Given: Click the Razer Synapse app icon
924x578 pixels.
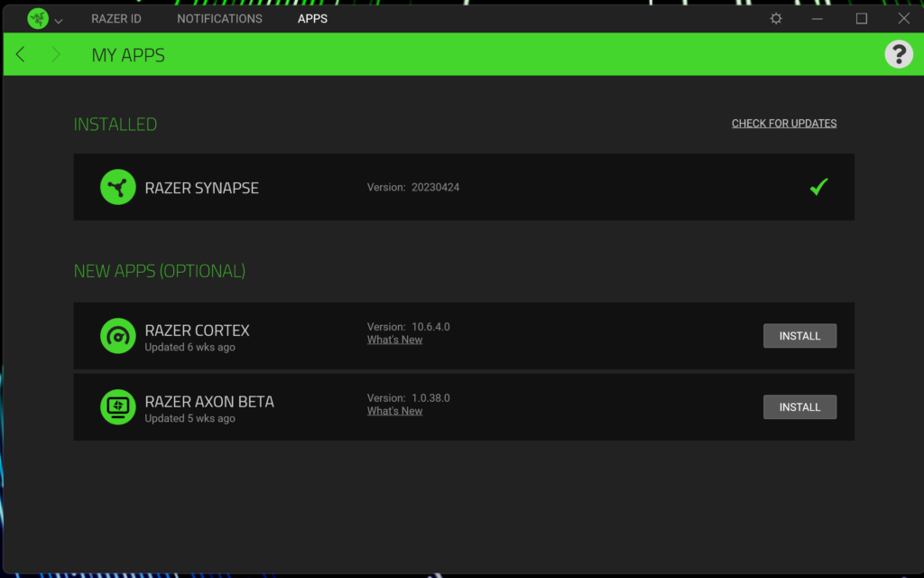Looking at the screenshot, I should click(x=118, y=187).
